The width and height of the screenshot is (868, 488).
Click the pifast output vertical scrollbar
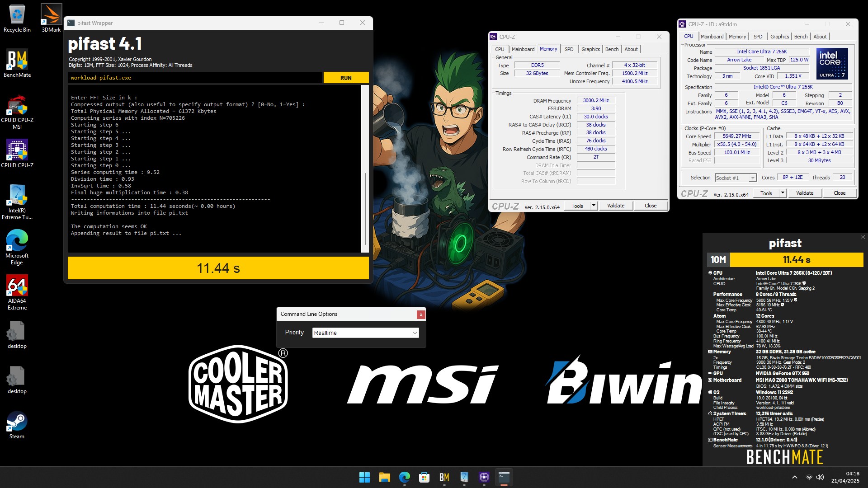point(365,168)
